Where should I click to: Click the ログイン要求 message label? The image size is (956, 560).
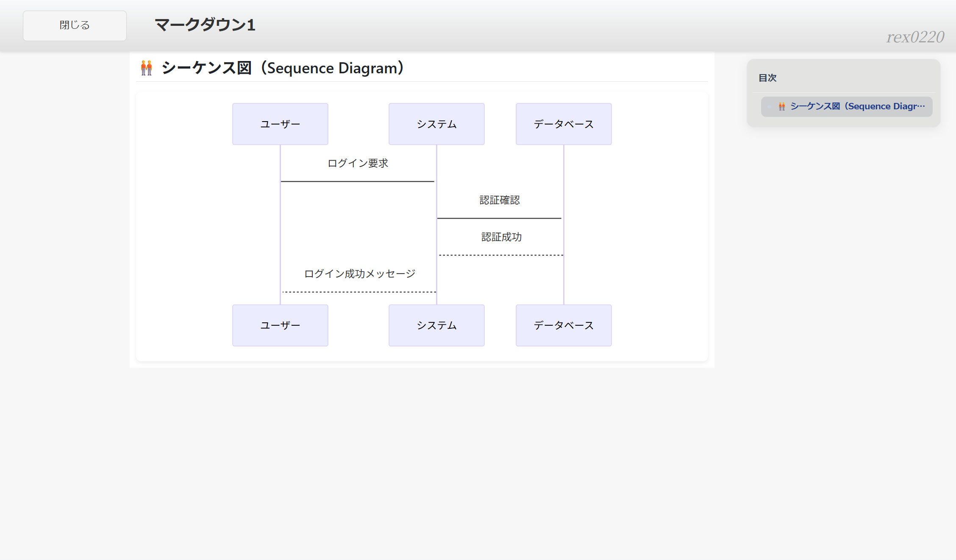[358, 163]
